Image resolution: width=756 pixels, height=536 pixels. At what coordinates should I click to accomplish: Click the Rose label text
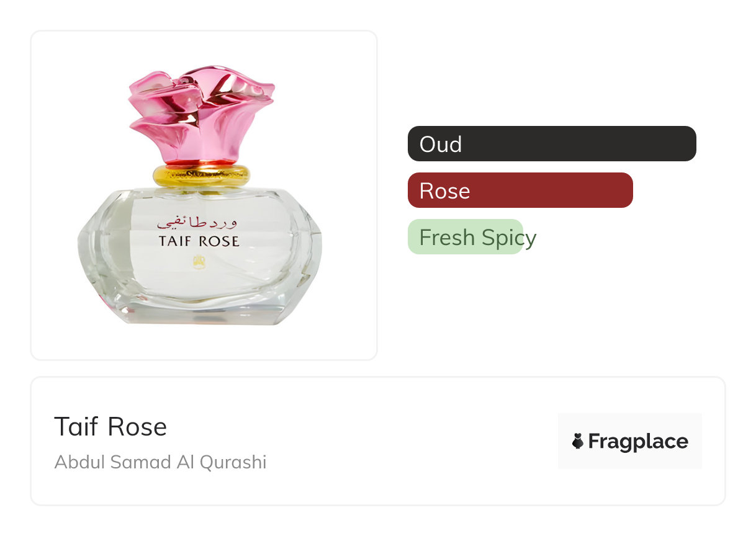point(444,191)
